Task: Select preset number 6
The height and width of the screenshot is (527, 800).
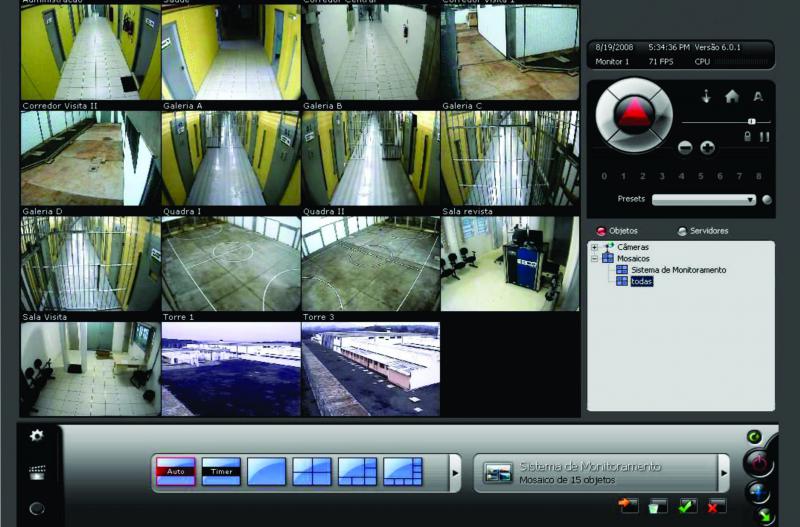Action: pos(719,176)
